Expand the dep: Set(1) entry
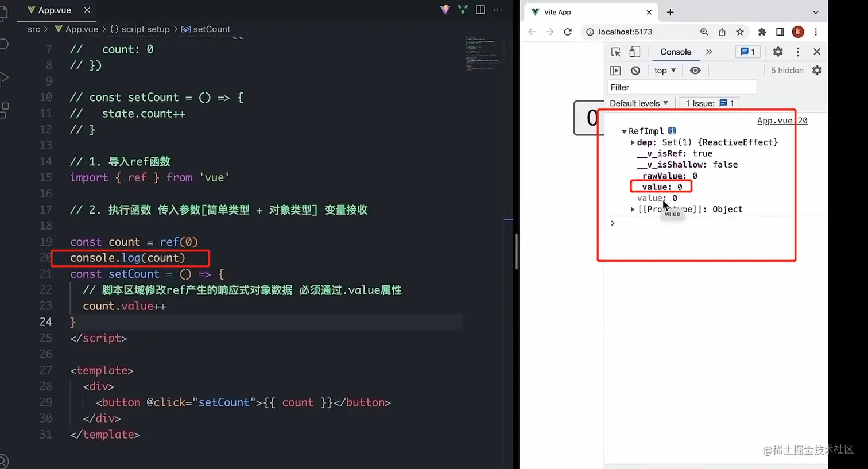Screen dimensions: 868x469 tap(633, 142)
